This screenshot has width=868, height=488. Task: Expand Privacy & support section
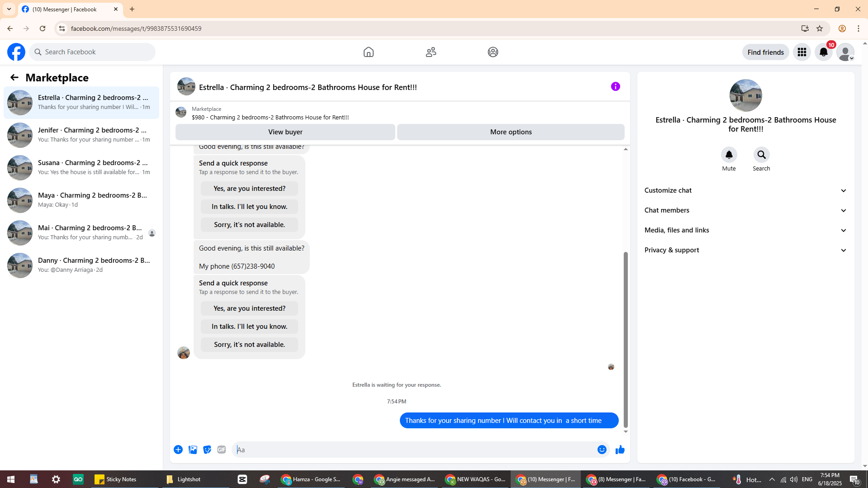pyautogui.click(x=746, y=250)
